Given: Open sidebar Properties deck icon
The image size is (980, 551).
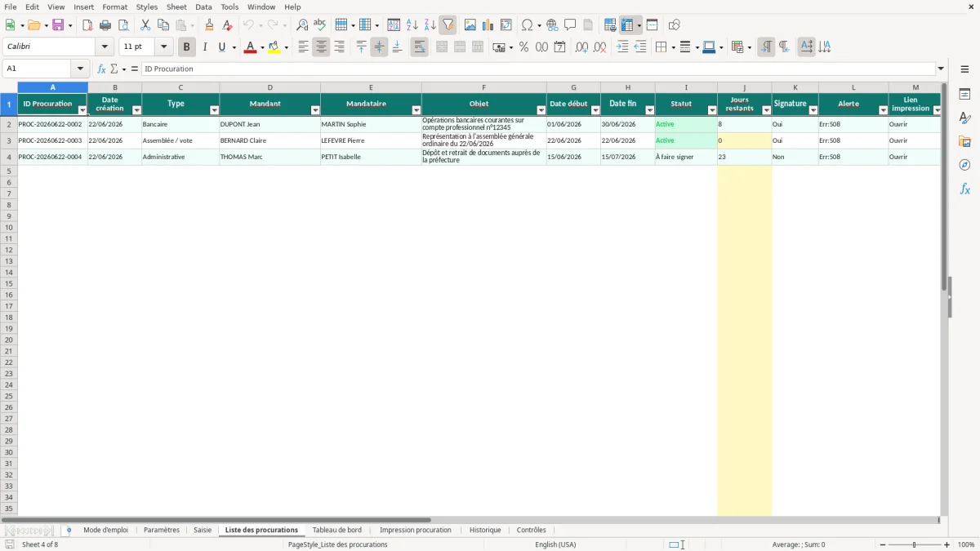Looking at the screenshot, I should click(964, 94).
